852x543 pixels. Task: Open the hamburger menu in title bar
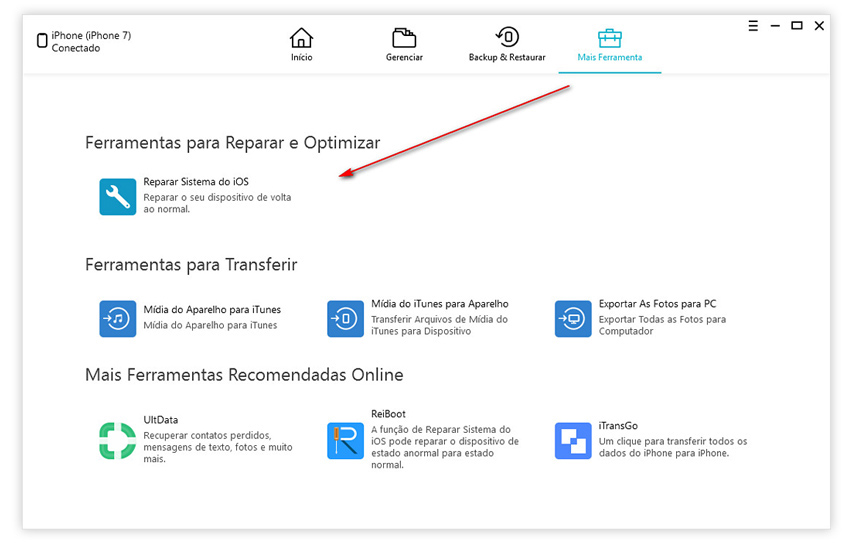point(753,26)
